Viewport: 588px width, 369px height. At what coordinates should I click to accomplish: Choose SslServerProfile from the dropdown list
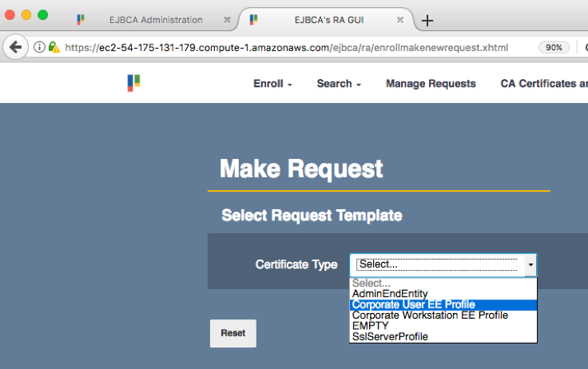coord(390,336)
